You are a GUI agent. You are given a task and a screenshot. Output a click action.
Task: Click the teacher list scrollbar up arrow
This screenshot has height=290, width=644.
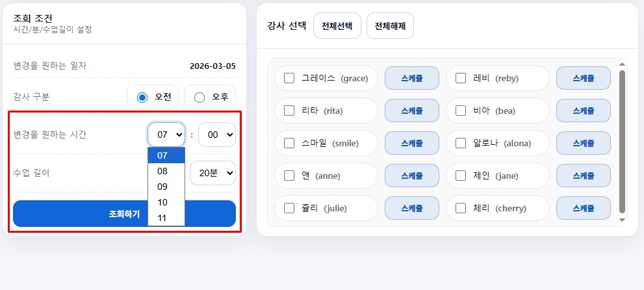(623, 64)
